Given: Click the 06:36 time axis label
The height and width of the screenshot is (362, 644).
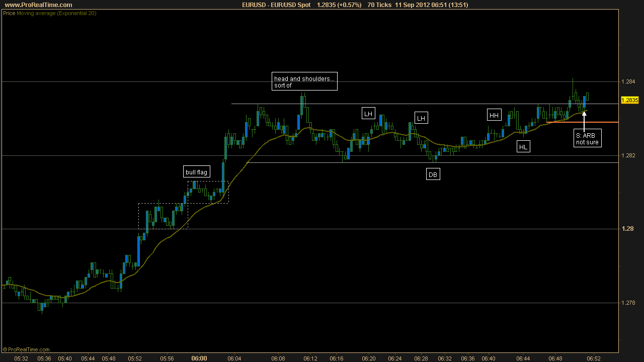Looking at the screenshot, I should (x=468, y=358).
